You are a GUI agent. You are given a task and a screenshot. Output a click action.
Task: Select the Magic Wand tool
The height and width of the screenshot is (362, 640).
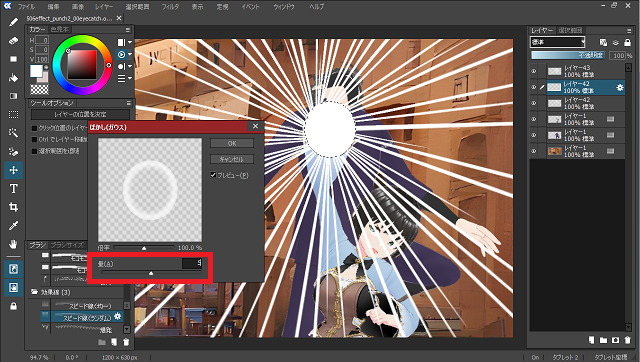pos(13,133)
